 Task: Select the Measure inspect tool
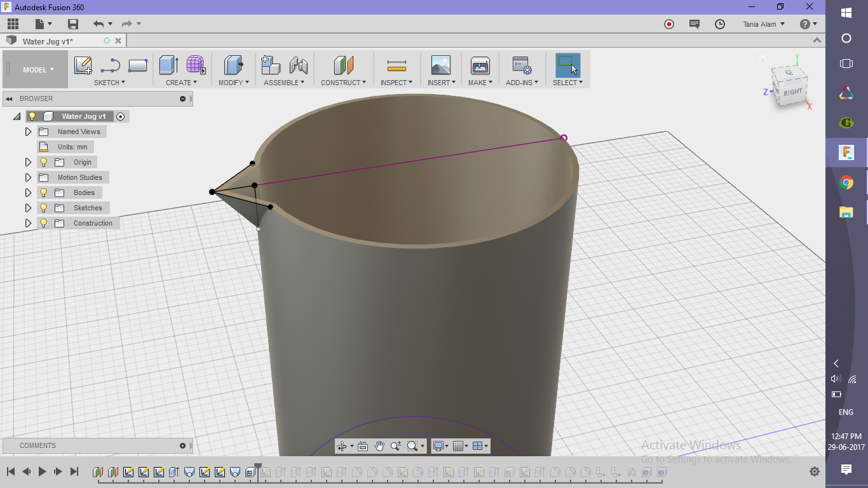[397, 65]
